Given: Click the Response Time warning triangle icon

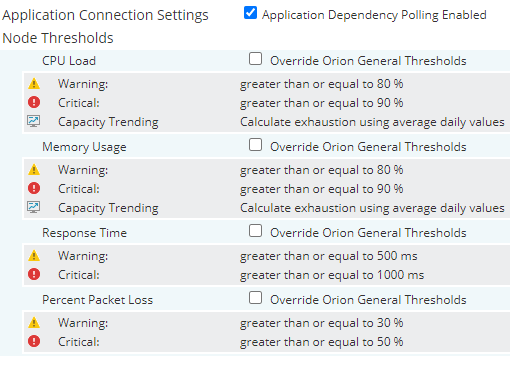Looking at the screenshot, I should (34, 256).
